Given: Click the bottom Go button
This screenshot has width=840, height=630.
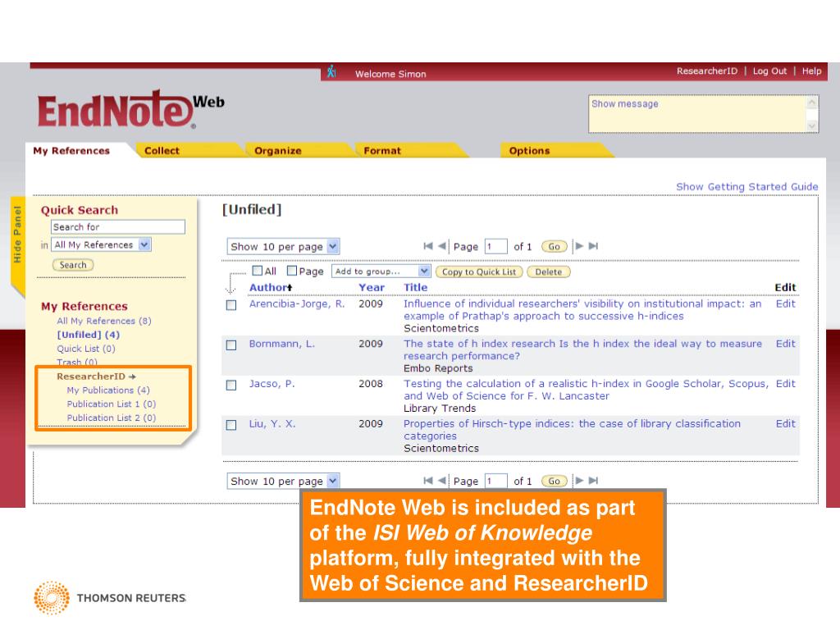Looking at the screenshot, I should click(554, 481).
